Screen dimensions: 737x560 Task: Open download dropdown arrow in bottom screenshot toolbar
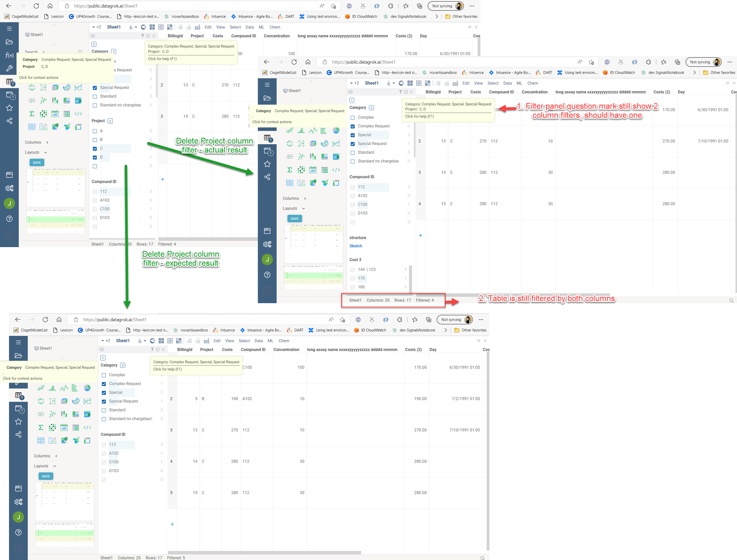[x=145, y=341]
